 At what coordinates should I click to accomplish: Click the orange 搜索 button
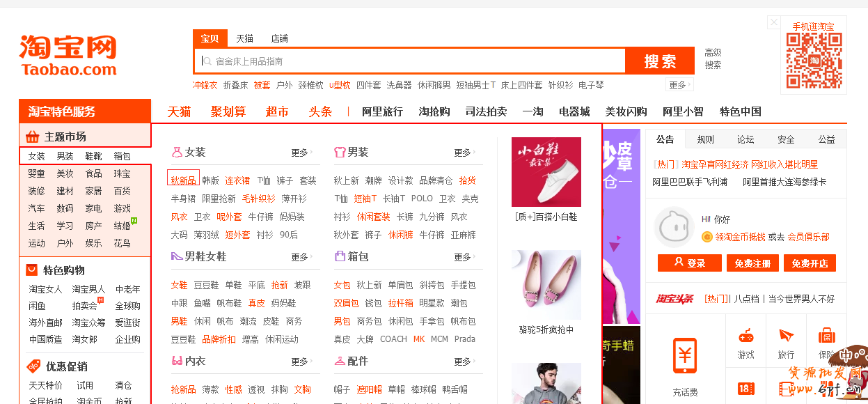click(x=660, y=61)
